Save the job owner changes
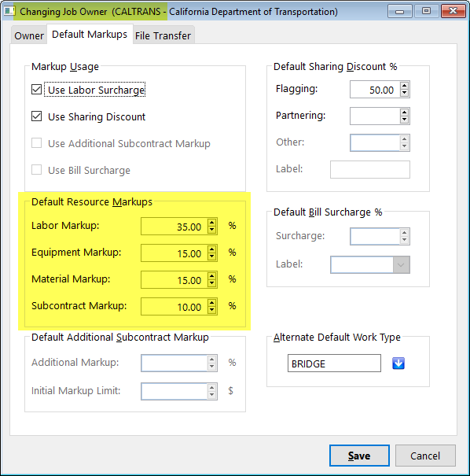 [359, 456]
